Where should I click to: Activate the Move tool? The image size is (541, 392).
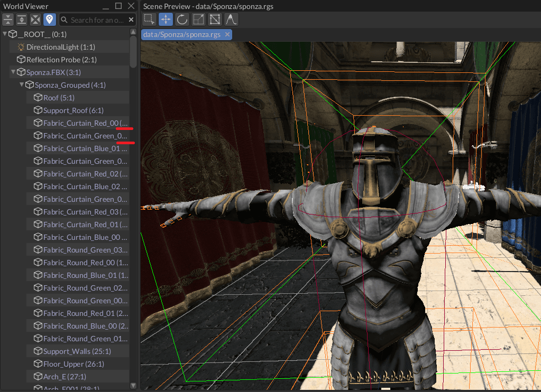[166, 19]
